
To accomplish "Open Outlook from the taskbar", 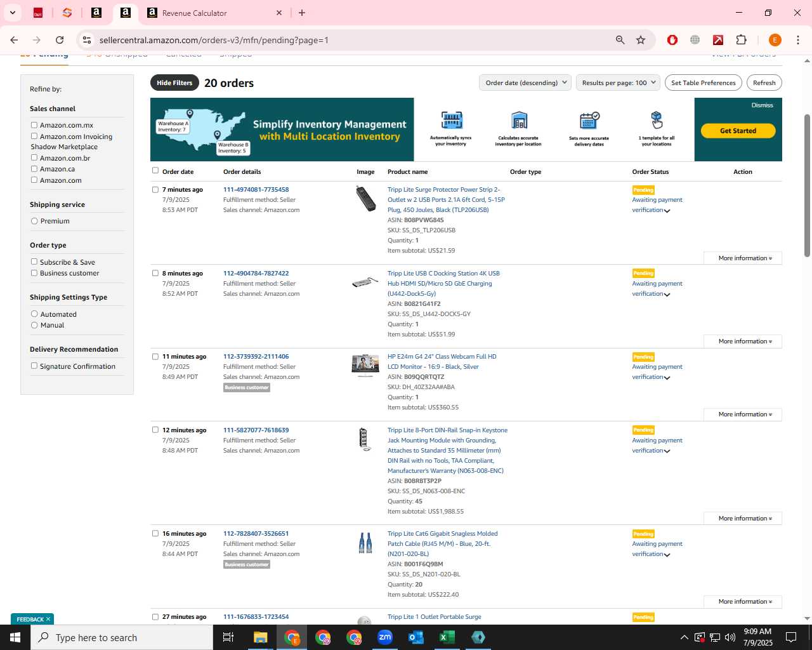I will 416,637.
